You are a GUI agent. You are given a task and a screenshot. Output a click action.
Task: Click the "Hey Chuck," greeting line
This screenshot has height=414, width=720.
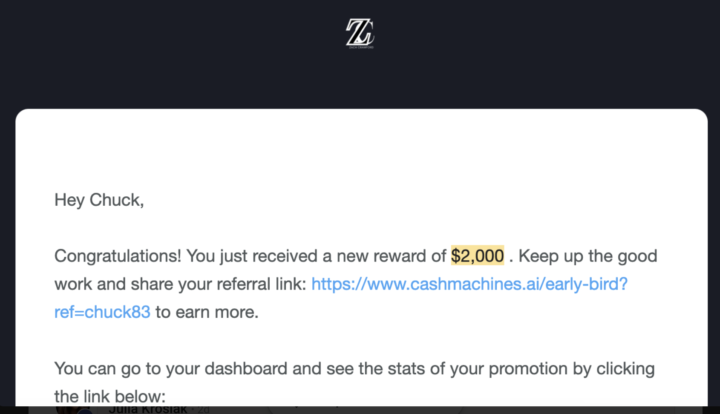coord(99,200)
